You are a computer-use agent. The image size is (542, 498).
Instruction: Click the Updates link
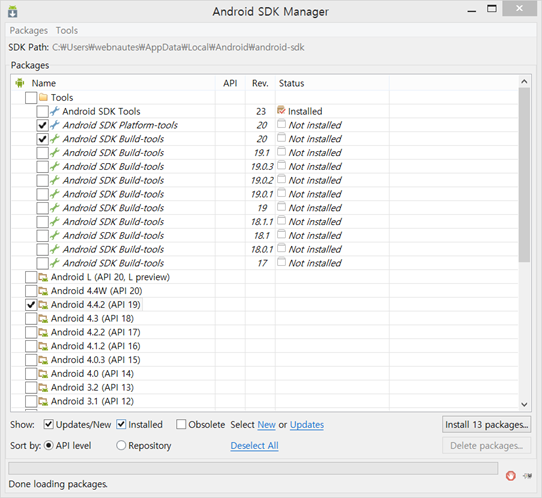pos(307,425)
